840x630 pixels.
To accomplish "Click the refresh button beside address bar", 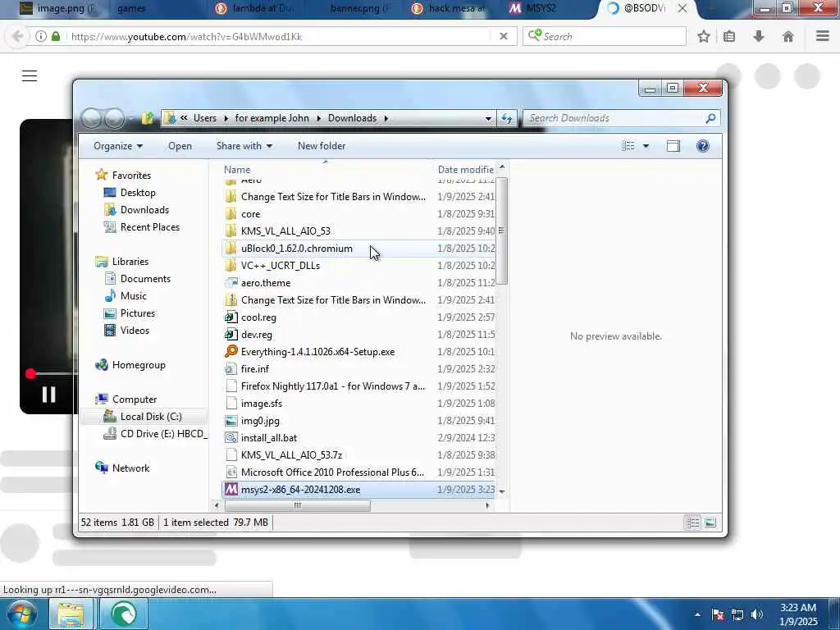I will 506,118.
